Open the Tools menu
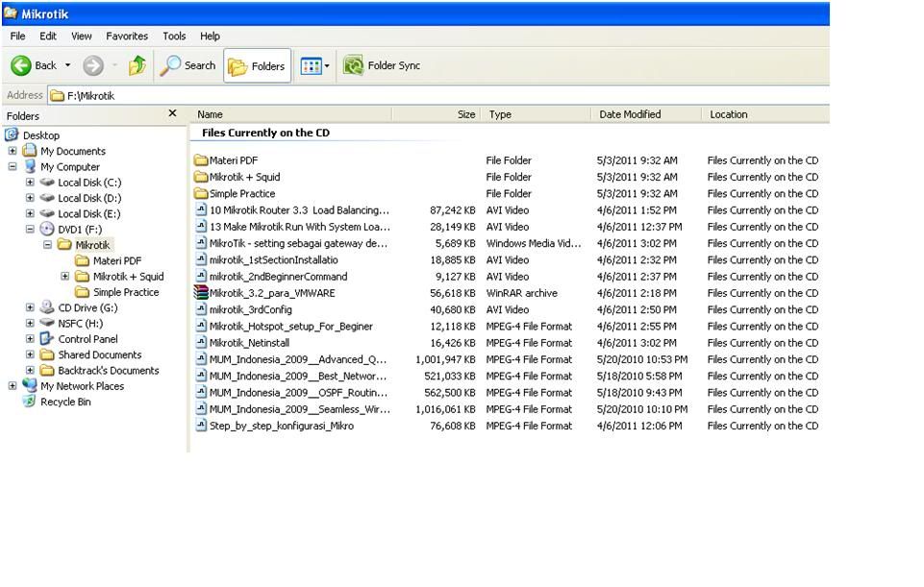The width and height of the screenshot is (924, 587). pos(174,36)
